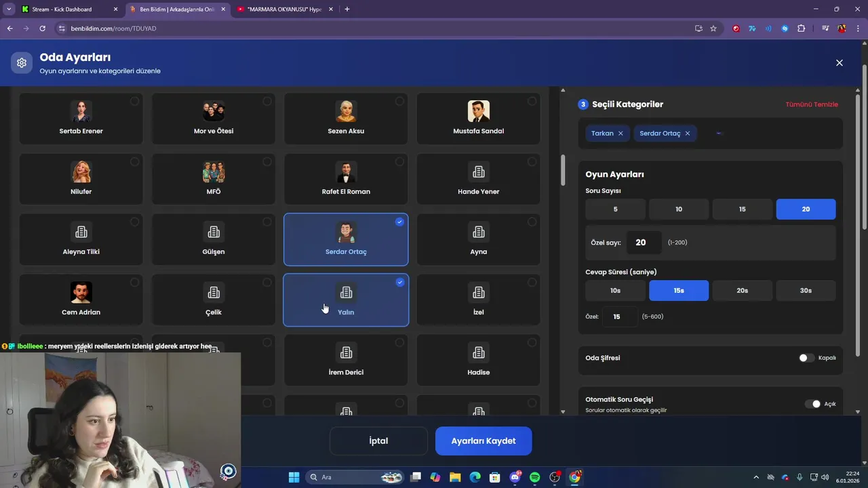This screenshot has height=488, width=868.
Task: Uncheck the Yalın selection checkmark
Action: point(399,282)
